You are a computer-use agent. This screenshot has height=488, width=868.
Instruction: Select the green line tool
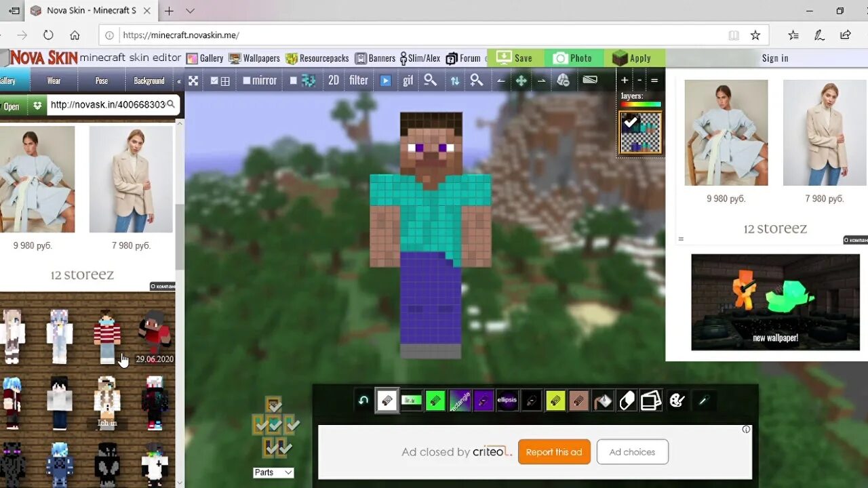(x=412, y=401)
